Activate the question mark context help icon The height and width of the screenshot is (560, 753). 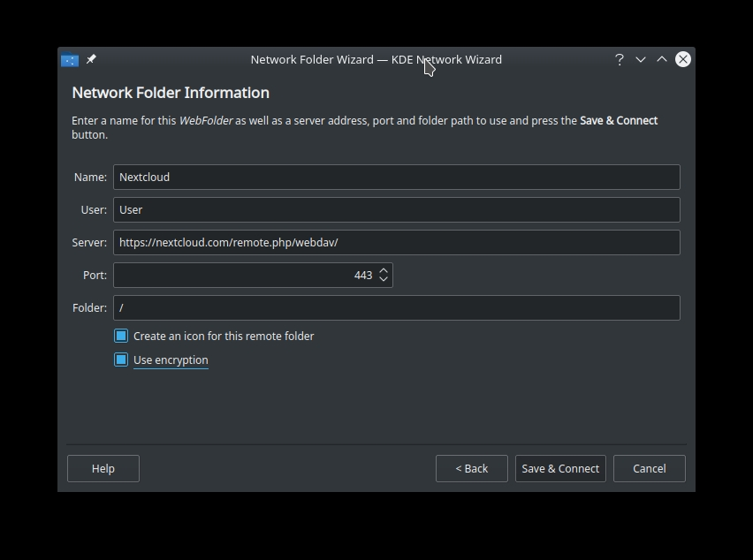(619, 59)
